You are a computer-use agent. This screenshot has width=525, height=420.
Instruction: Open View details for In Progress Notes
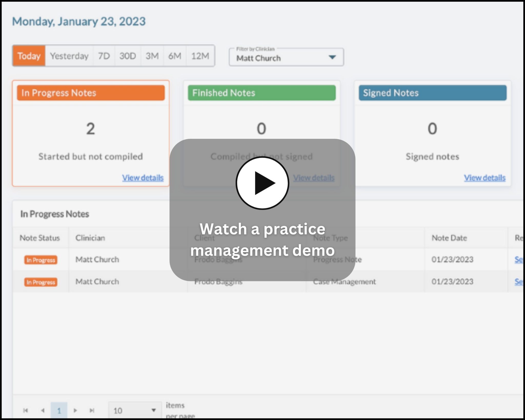[143, 177]
